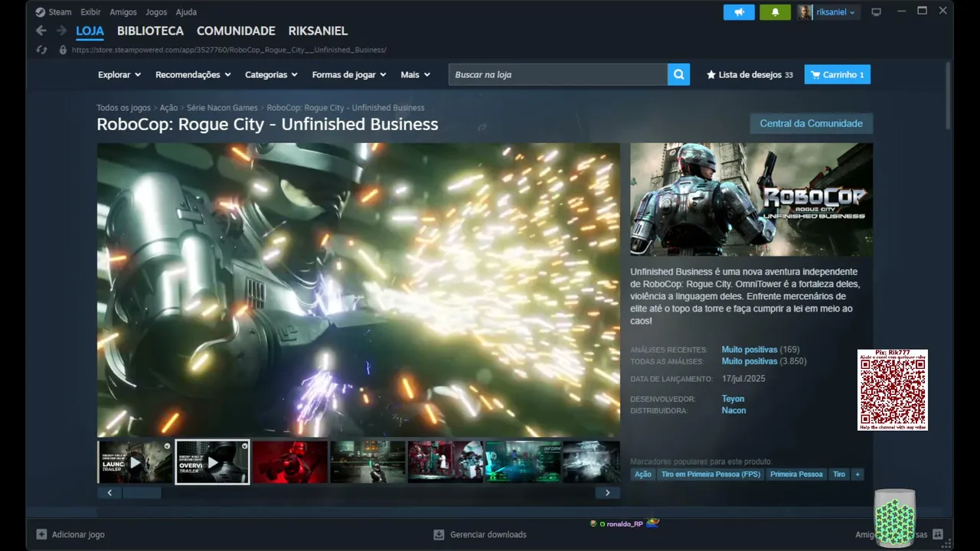Click the Todos os jogos breadcrumb
Image resolution: width=980 pixels, height=551 pixels.
[x=123, y=108]
